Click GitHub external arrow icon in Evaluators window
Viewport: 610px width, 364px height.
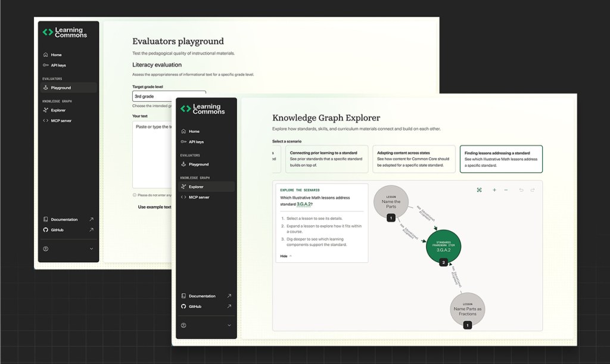click(91, 230)
